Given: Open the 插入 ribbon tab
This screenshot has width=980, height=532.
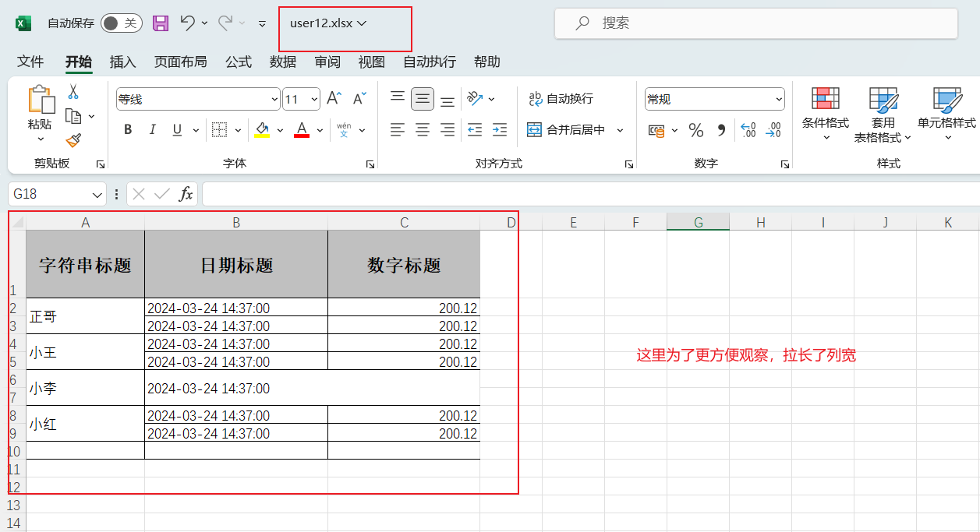Looking at the screenshot, I should (x=122, y=62).
